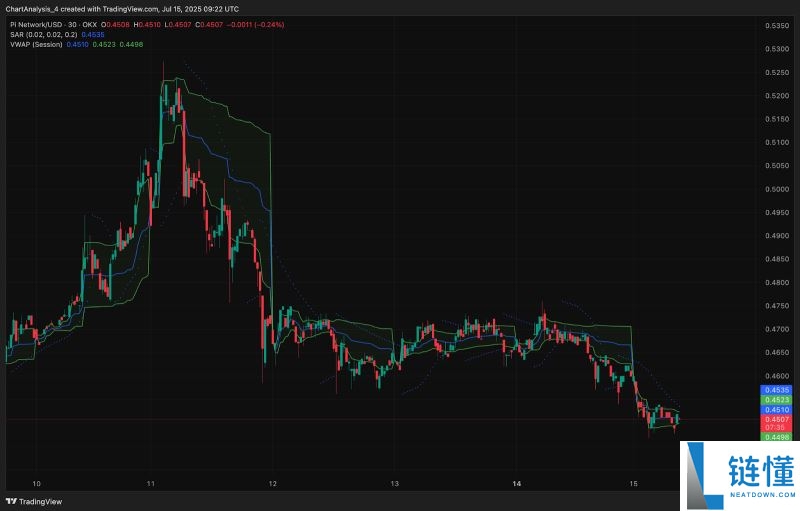Click date label 15 on the time axis
800x511 pixels.
coord(633,483)
